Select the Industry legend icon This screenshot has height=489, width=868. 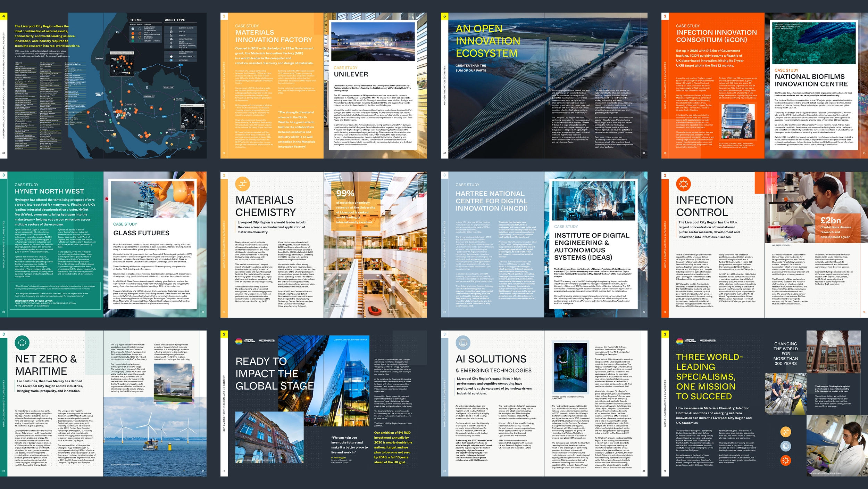pos(171,35)
